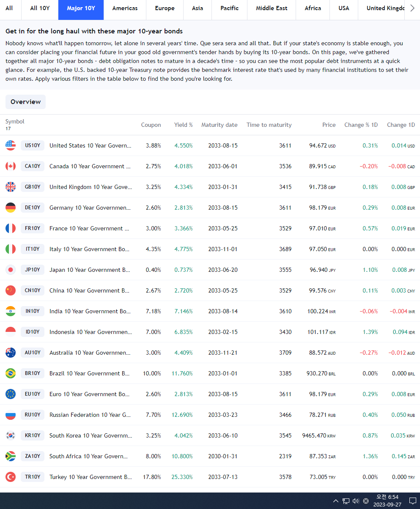
Task: Switch to the All 10Y tab
Action: [x=40, y=8]
